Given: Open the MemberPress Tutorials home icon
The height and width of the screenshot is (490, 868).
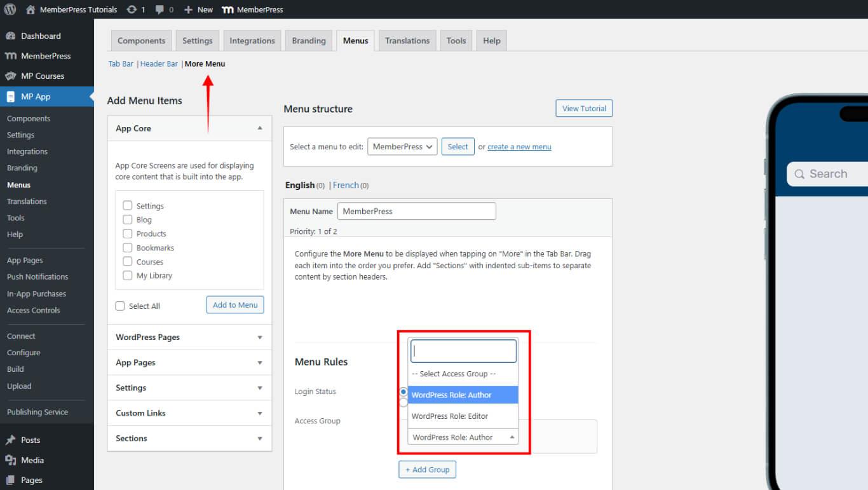Looking at the screenshot, I should click(x=31, y=10).
